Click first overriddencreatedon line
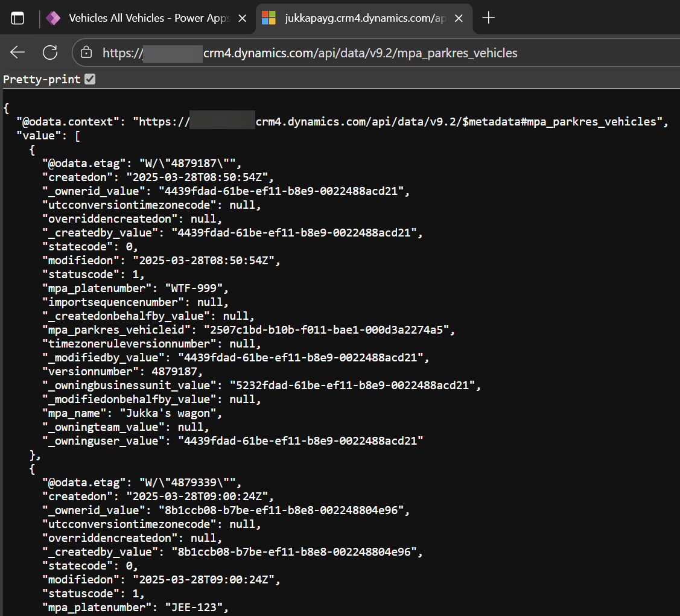This screenshot has height=616, width=680. [x=132, y=219]
